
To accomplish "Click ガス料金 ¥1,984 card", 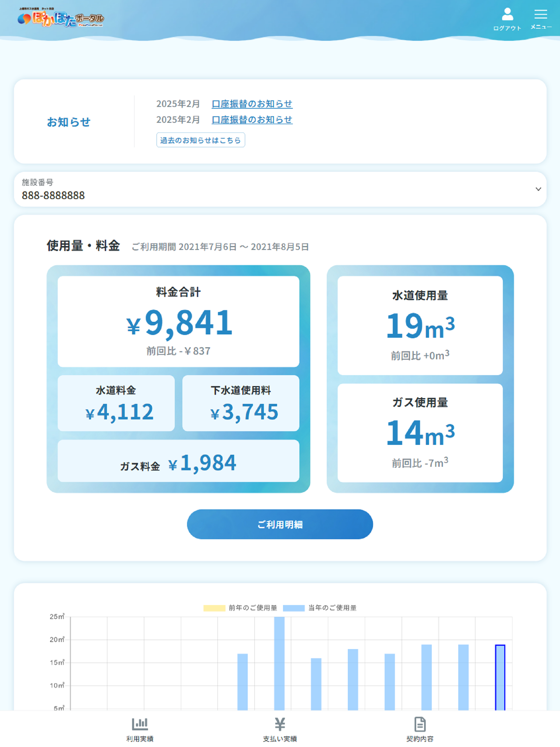I will pos(178,461).
